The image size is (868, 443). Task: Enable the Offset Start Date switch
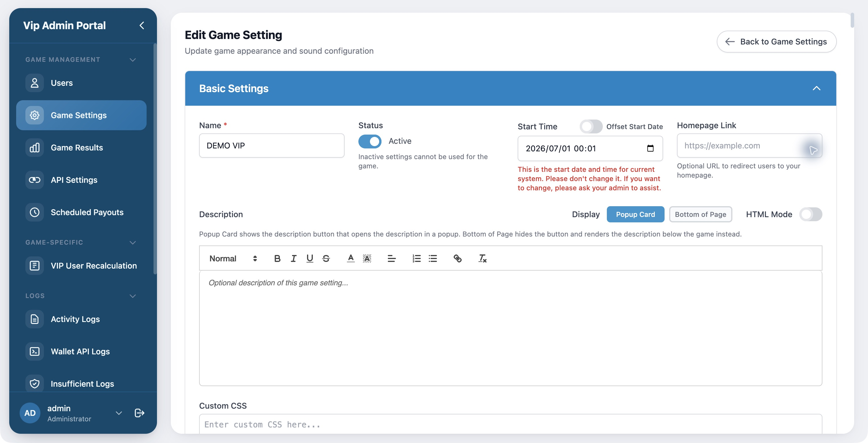591,127
